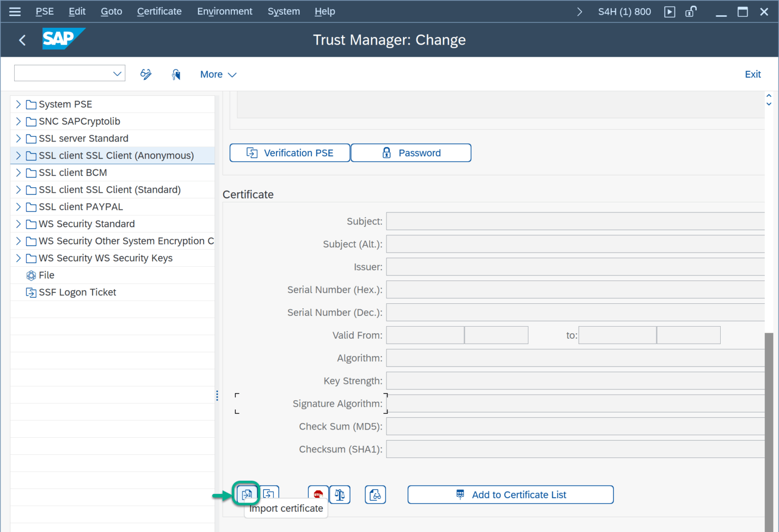779x532 pixels.
Task: Click the Verification PSE button
Action: tap(290, 153)
